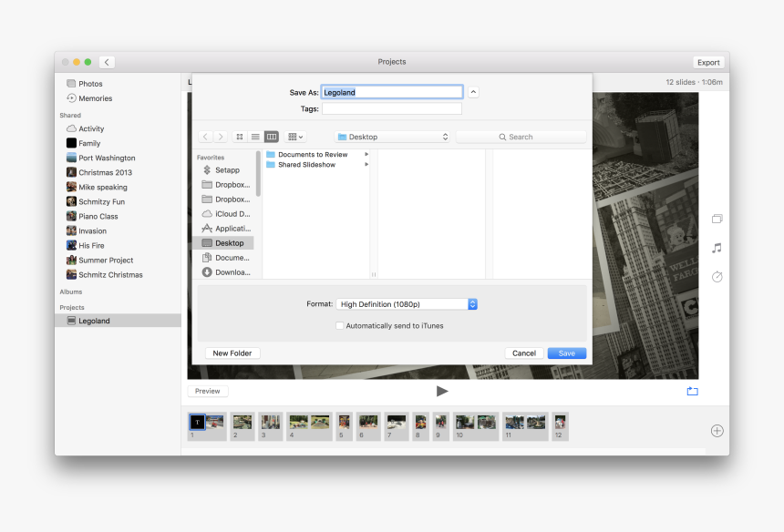
Task: Switch file browser to column view
Action: click(271, 137)
